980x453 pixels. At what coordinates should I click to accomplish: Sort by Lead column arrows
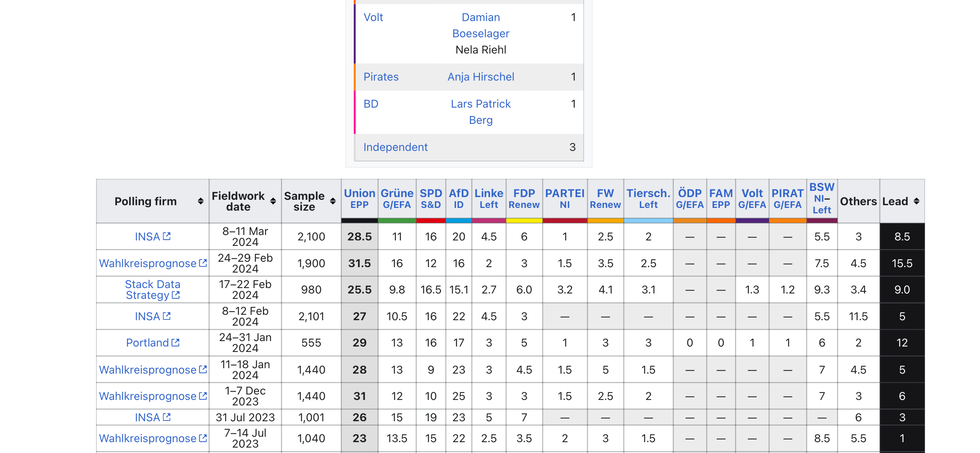[x=916, y=201]
